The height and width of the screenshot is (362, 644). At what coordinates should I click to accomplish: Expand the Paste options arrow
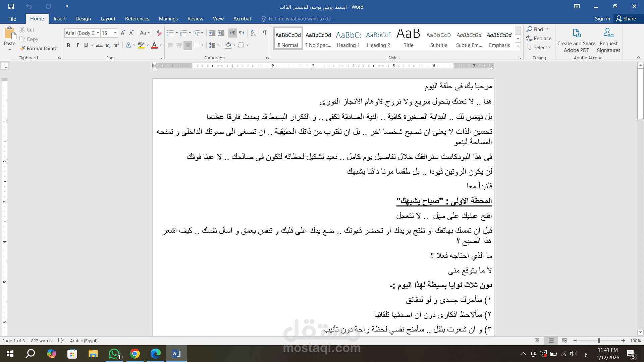pyautogui.click(x=10, y=50)
